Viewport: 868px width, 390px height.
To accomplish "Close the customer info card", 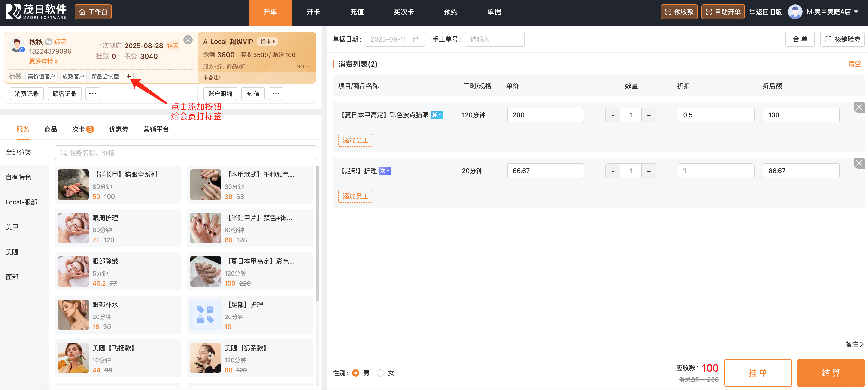I will 188,40.
